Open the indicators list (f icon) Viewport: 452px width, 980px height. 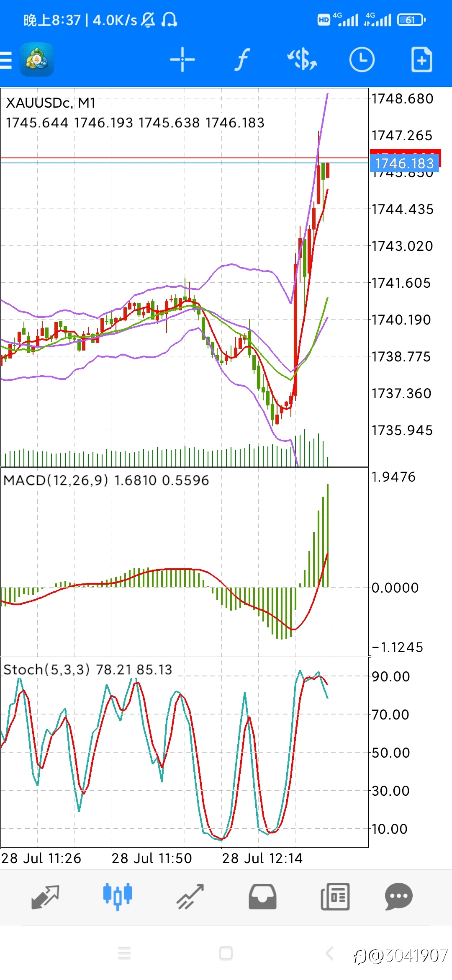[x=242, y=59]
